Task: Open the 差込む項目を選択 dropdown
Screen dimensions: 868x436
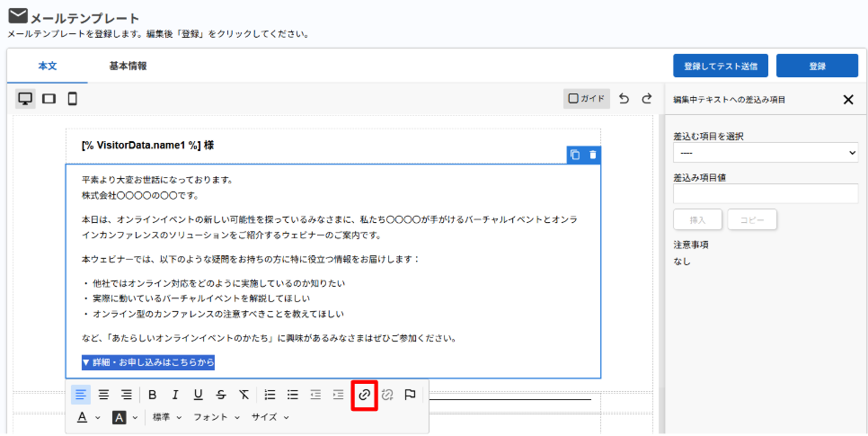Action: pyautogui.click(x=766, y=152)
